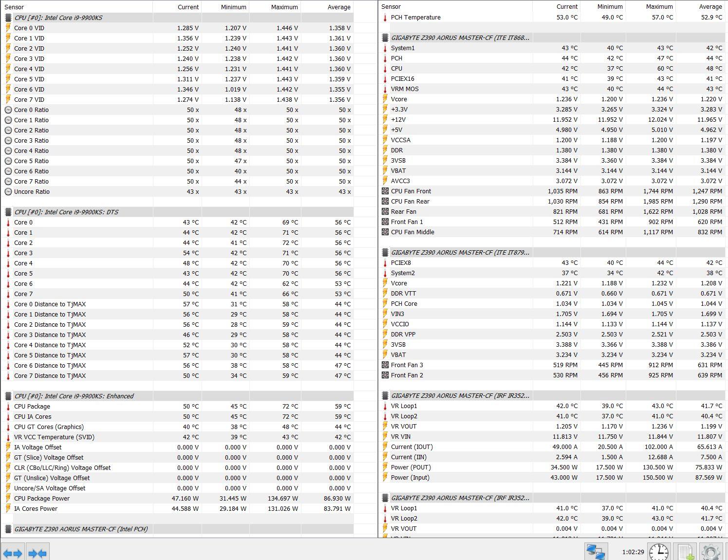
Task: Start logging with the sheet plus icon
Action: click(x=686, y=552)
